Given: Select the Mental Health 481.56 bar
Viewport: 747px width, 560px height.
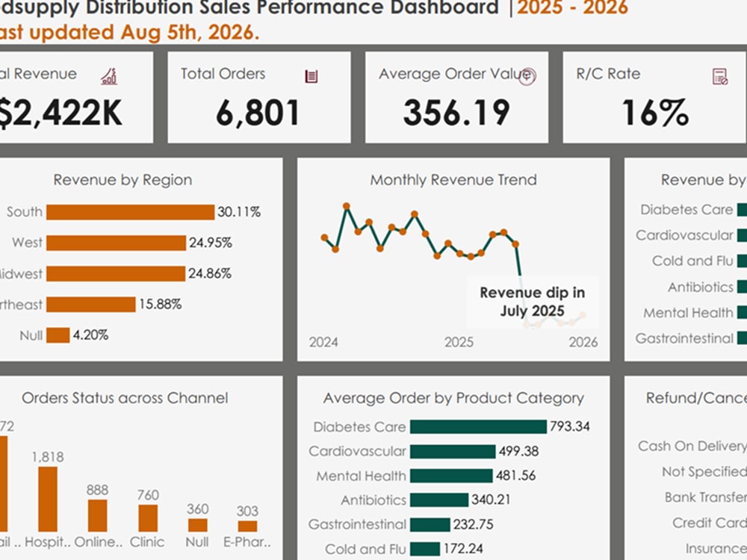Looking at the screenshot, I should point(451,476).
